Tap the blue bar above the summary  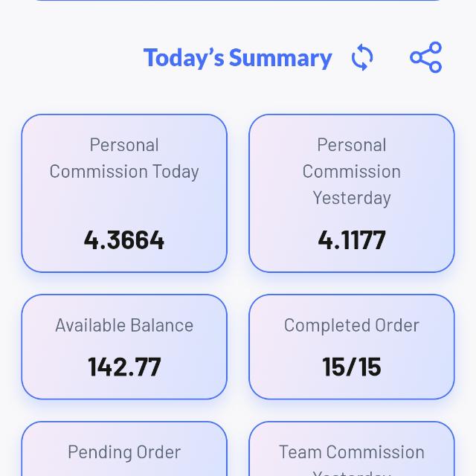click(238, 0)
